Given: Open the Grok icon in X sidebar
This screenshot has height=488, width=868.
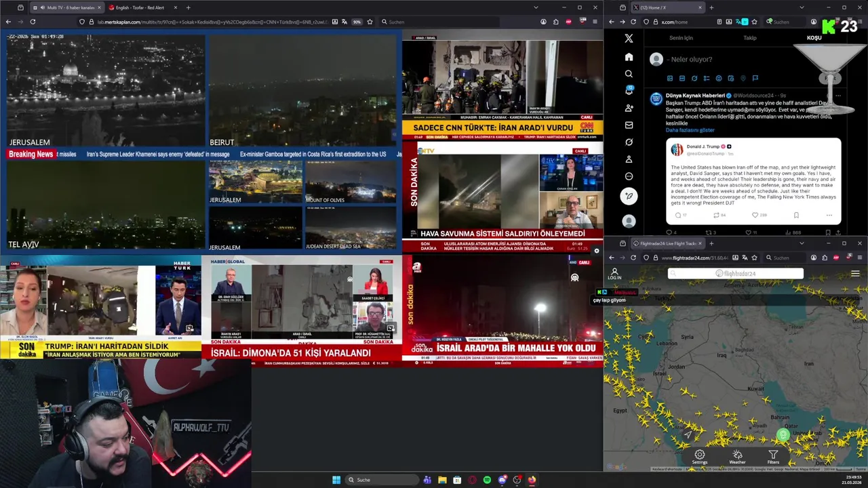Looking at the screenshot, I should click(629, 142).
